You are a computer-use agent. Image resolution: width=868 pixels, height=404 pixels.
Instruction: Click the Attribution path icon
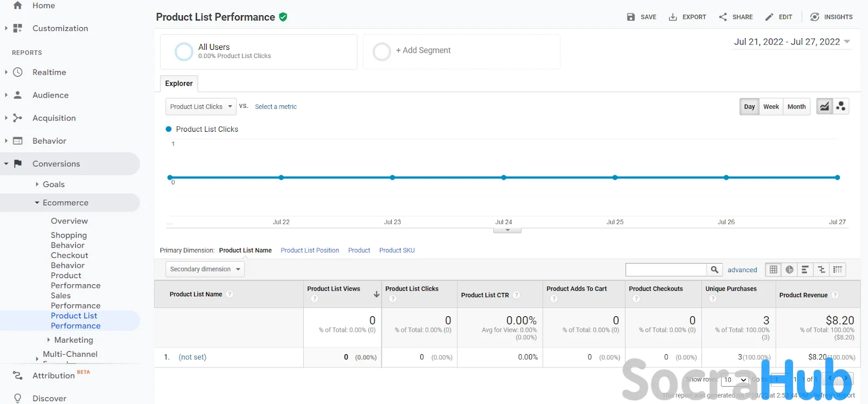pos(17,375)
